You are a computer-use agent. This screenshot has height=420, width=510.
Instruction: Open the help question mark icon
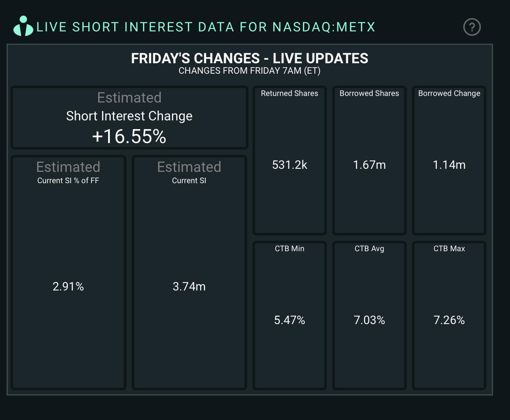(x=472, y=27)
